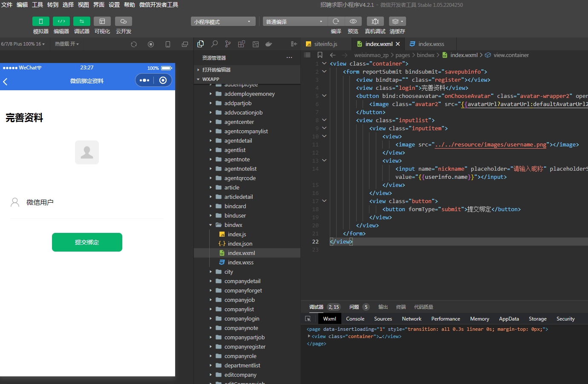Expand view container node in Wxml tree
The width and height of the screenshot is (588, 384).
309,336
